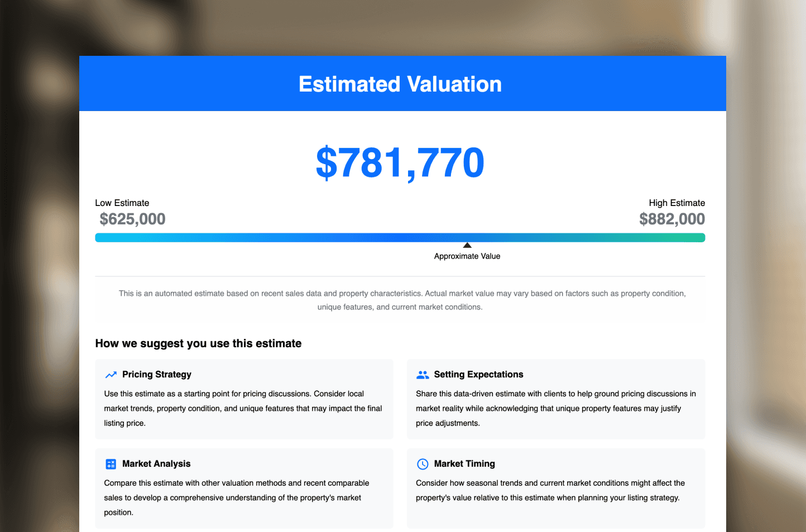Select the Setting Expectations heading

click(478, 375)
